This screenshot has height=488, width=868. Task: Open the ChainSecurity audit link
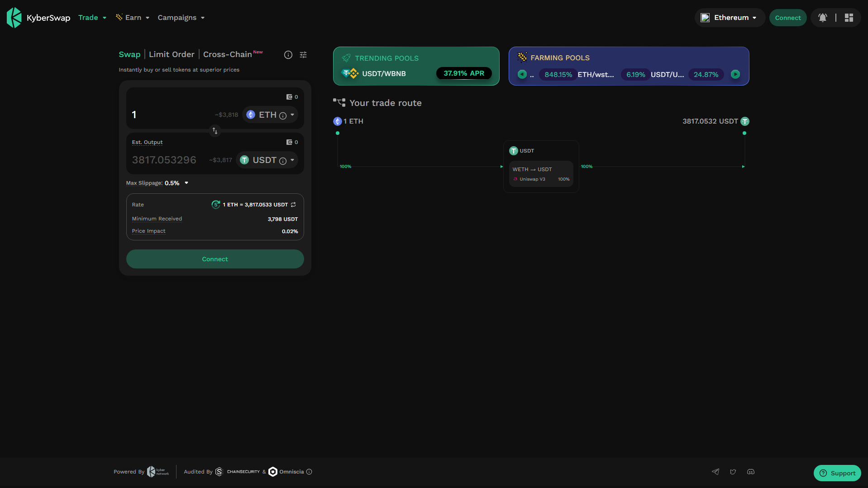pos(238,472)
